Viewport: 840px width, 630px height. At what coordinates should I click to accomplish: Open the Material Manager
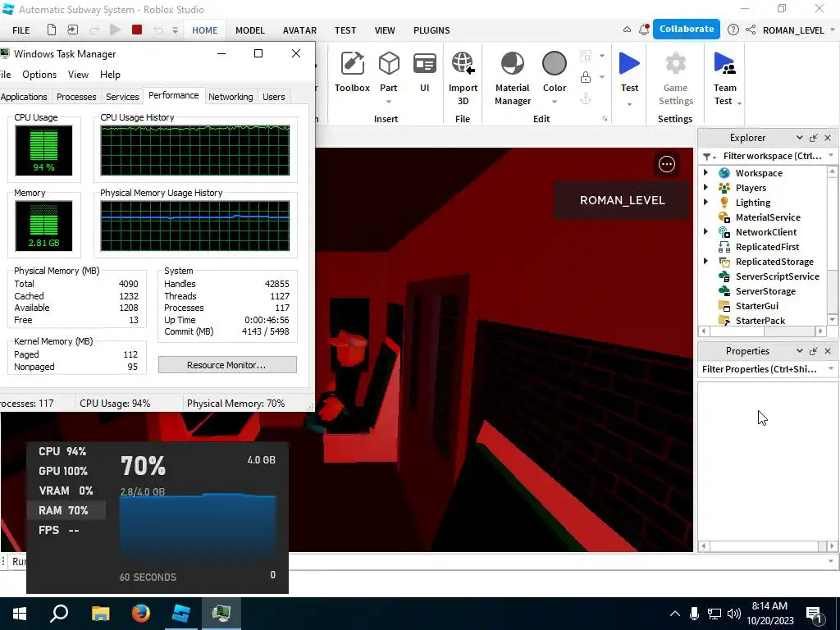tap(513, 78)
